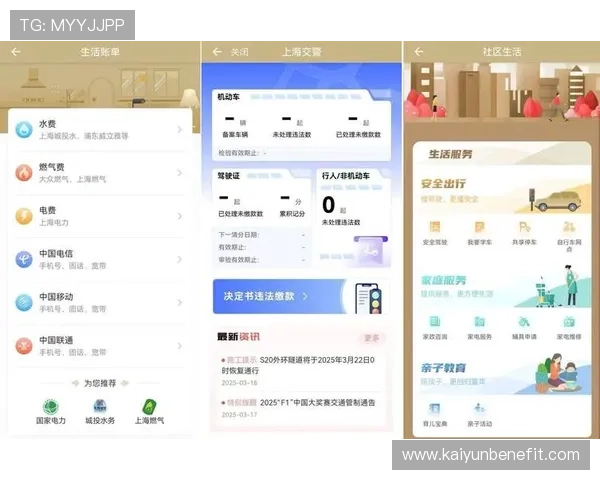This screenshot has width=600, height=480.
Task: Tap 检验有效期止 row in 机动车 card
Action: [x=302, y=153]
